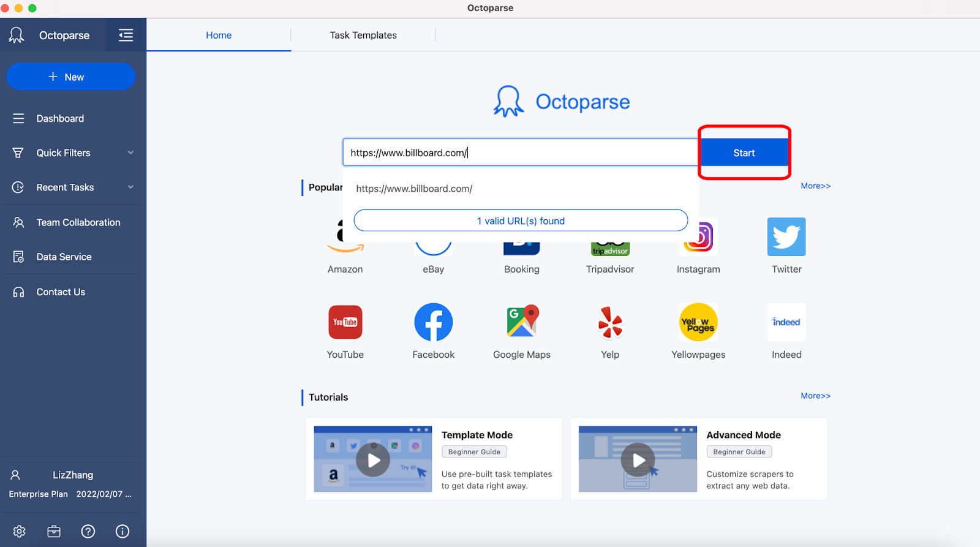Open help via the question mark icon

88,531
